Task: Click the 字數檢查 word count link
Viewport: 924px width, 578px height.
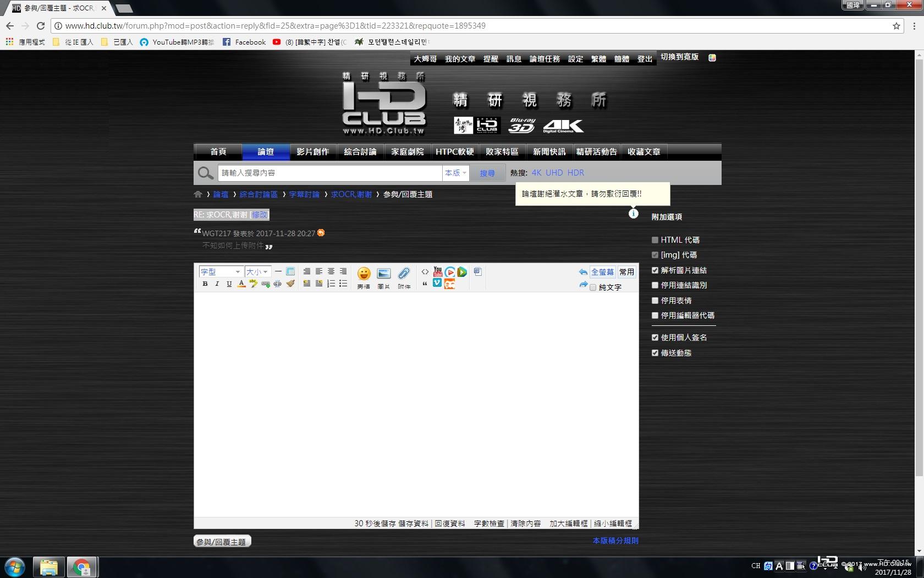Action: pyautogui.click(x=489, y=524)
